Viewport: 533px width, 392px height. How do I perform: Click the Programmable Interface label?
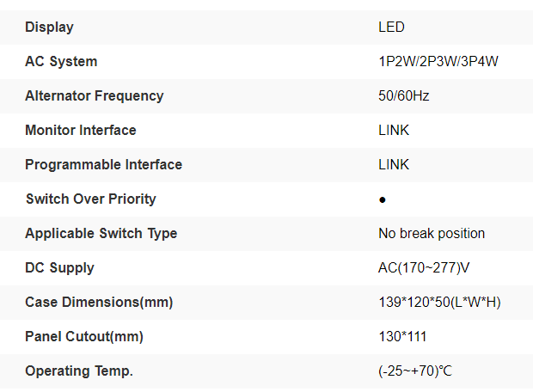(103, 165)
